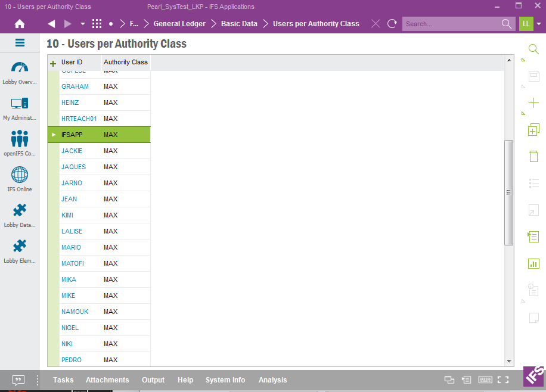Click the sticky note icon in right toolbar
Viewport: 546px width, 392px height.
coord(533,318)
